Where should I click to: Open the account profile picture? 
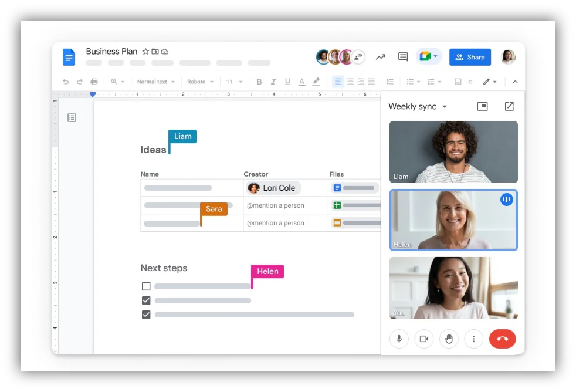[508, 57]
